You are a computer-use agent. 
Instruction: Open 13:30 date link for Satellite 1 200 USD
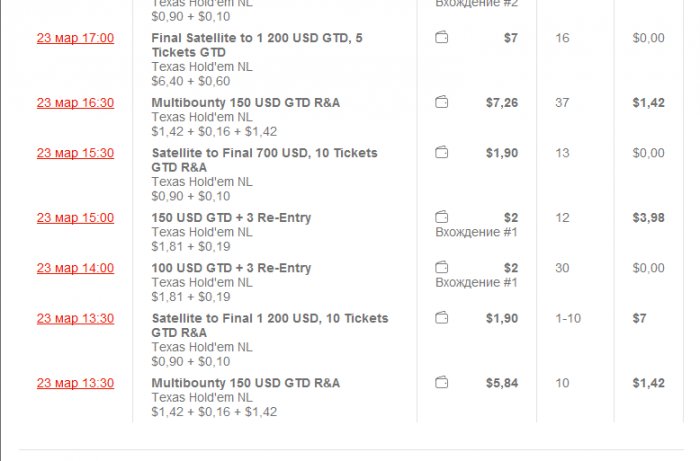(75, 318)
